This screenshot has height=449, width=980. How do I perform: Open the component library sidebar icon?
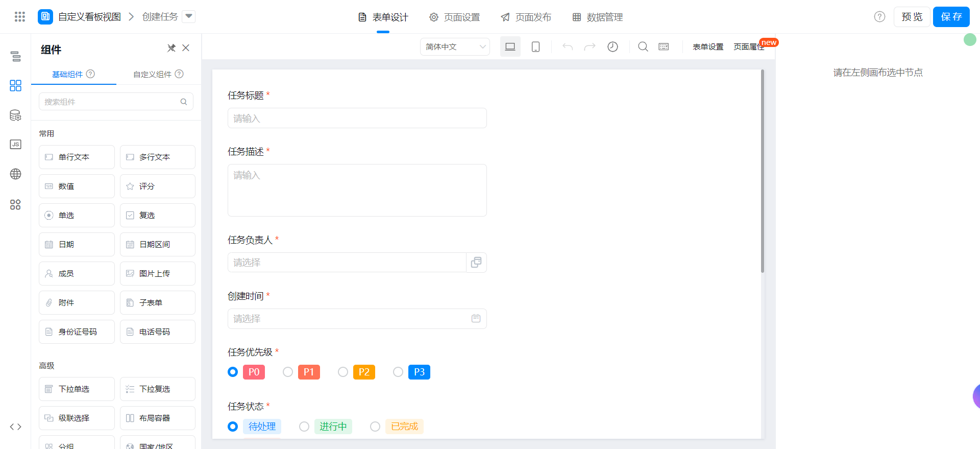16,85
